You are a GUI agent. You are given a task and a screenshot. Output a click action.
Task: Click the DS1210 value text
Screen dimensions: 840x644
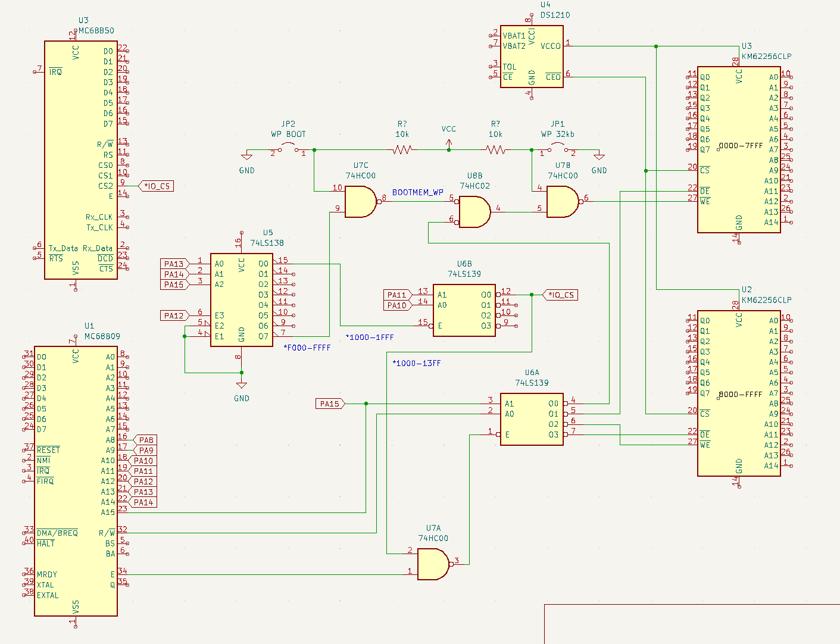pos(555,15)
